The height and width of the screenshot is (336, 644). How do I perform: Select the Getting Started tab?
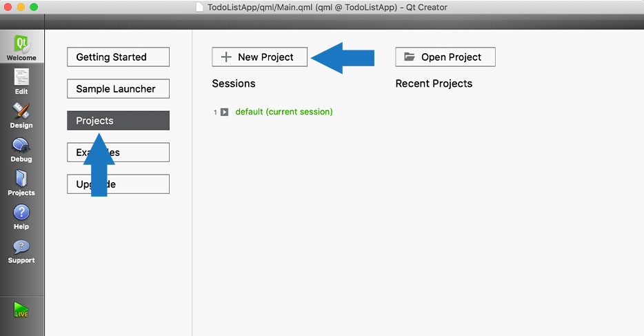tap(119, 57)
